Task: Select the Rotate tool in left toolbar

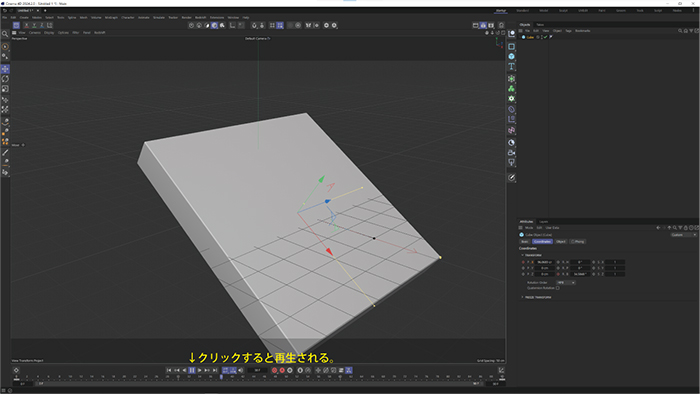Action: pos(5,79)
